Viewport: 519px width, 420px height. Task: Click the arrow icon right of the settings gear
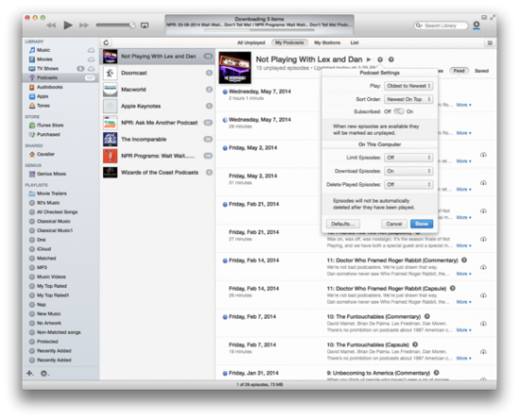pos(392,59)
